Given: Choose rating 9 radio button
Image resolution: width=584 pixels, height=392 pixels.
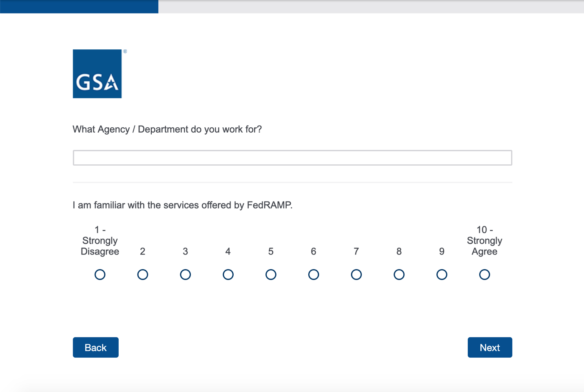Looking at the screenshot, I should [x=442, y=275].
